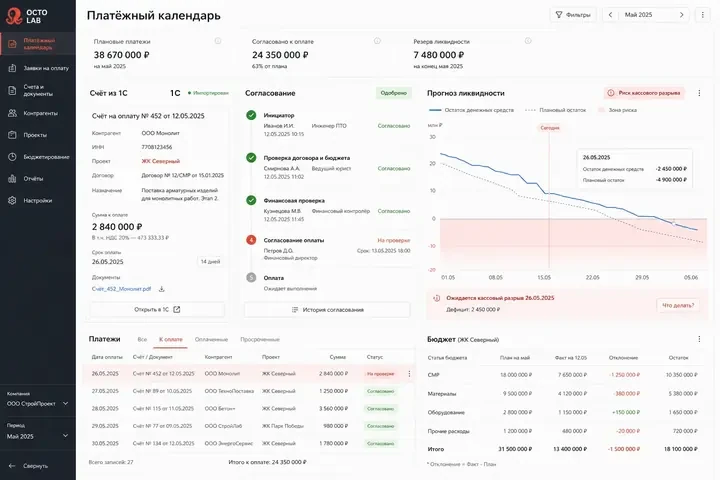This screenshot has height=480, width=720.
Task: Go to previous month arrow
Action: (x=610, y=15)
